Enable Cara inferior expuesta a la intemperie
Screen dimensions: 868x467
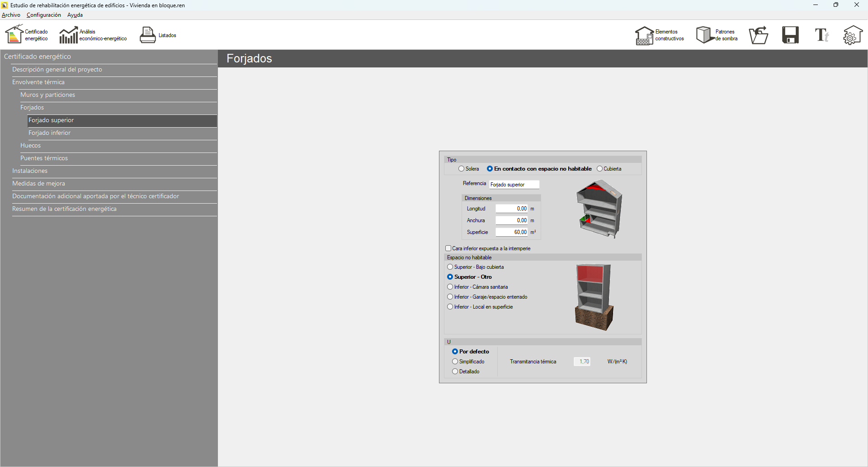[x=448, y=248]
